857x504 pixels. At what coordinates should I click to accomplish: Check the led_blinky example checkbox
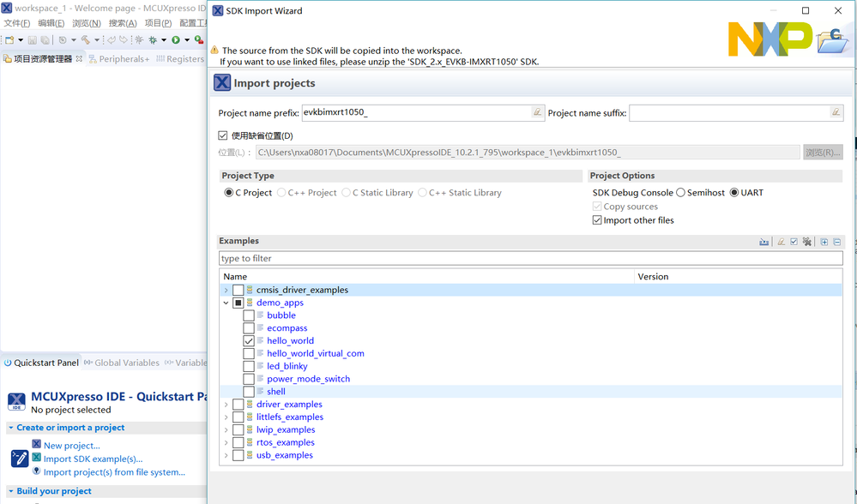(249, 366)
